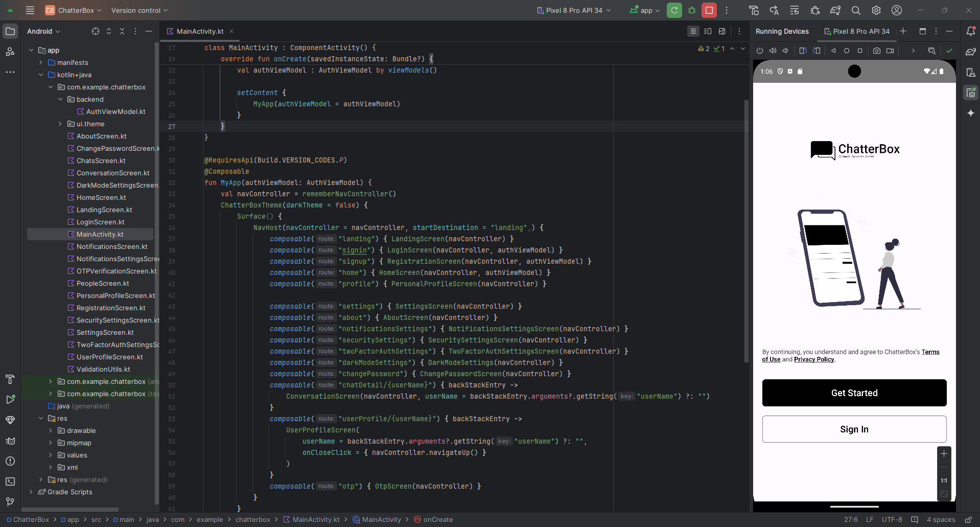Viewport: 980px width, 527px height.
Task: Attach debugger to Android process icon
Action: 815,10
